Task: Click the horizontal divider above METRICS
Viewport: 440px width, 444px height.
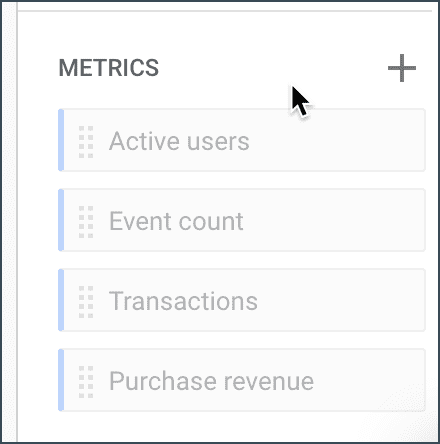Action: [x=225, y=11]
